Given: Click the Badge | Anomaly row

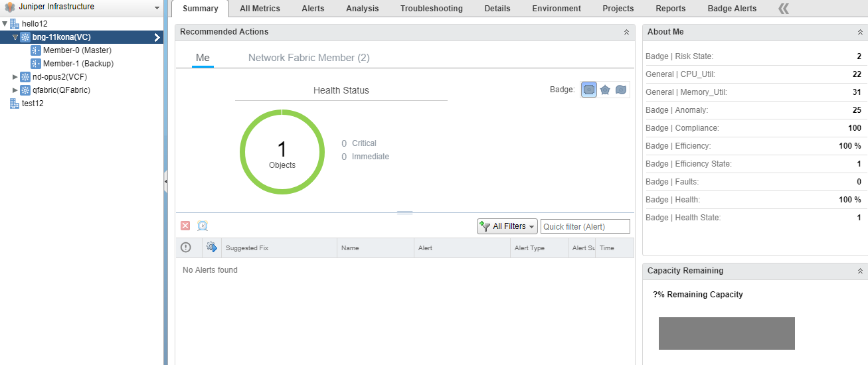Looking at the screenshot, I should [753, 110].
